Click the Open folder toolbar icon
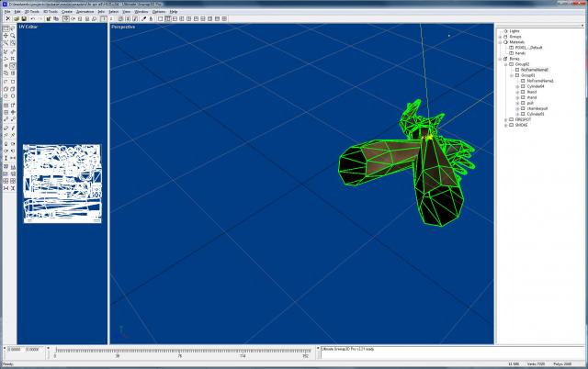The width and height of the screenshot is (588, 369). [x=14, y=18]
